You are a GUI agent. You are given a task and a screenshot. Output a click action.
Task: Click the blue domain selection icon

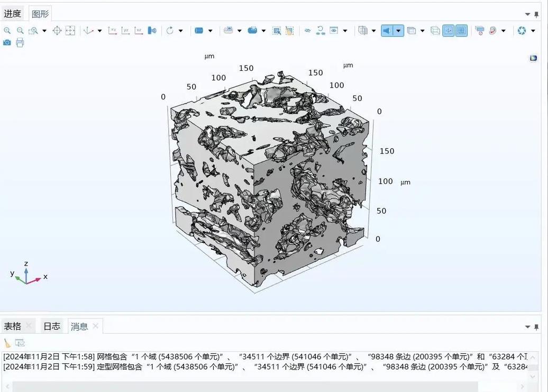(199, 31)
